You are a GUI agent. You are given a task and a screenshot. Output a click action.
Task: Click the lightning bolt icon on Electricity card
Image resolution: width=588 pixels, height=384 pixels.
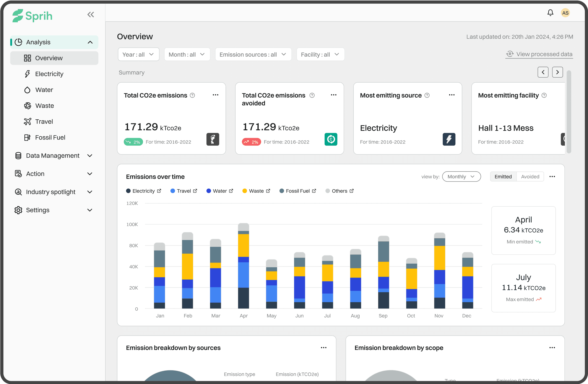point(449,139)
